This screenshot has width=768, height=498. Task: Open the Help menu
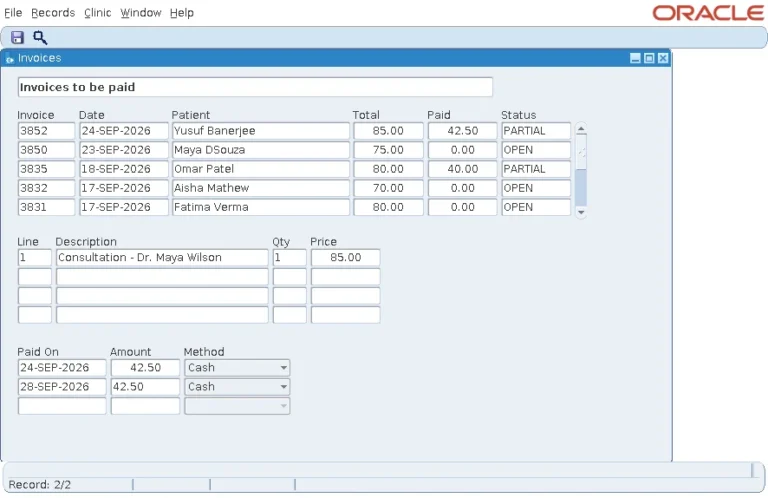point(182,13)
